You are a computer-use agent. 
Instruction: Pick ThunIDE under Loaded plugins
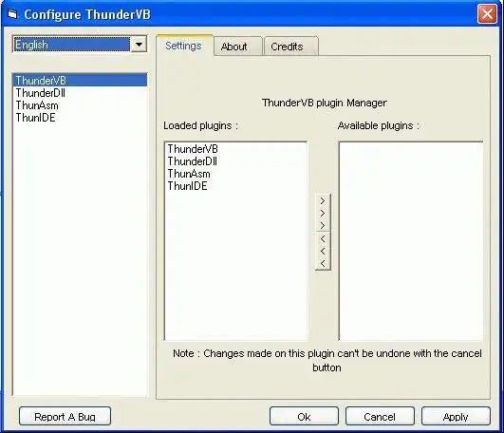235,186
